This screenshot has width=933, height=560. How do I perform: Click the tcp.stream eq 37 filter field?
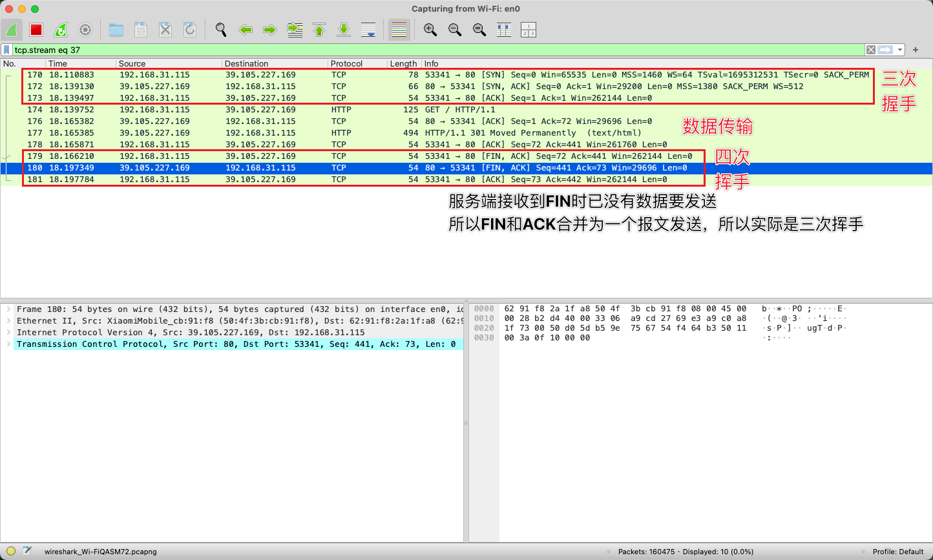point(438,50)
